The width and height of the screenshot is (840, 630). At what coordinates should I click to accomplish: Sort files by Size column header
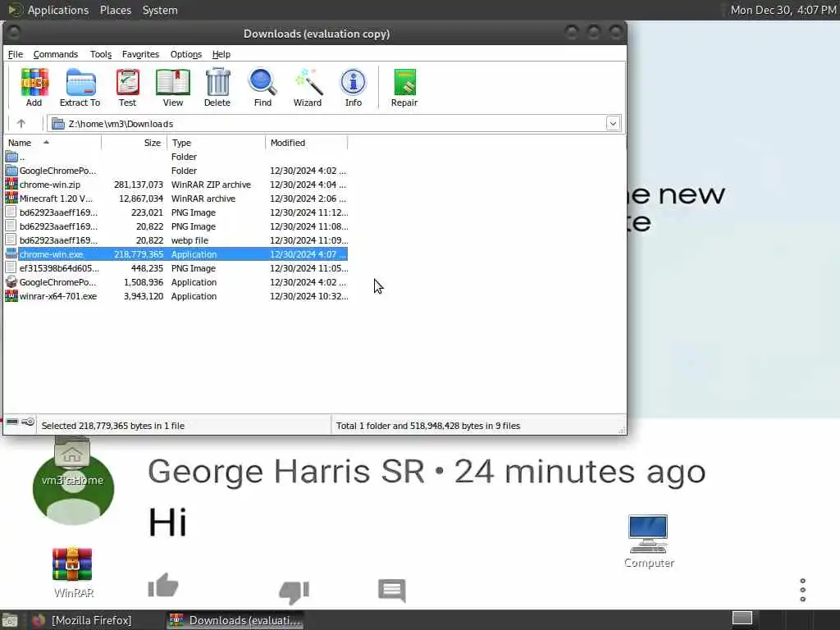coord(135,143)
